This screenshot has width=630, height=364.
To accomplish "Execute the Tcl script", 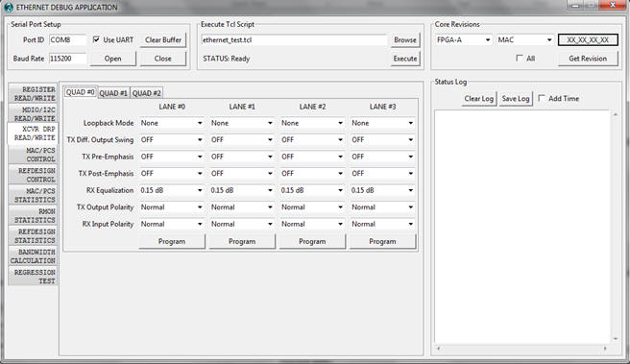I will [x=405, y=59].
